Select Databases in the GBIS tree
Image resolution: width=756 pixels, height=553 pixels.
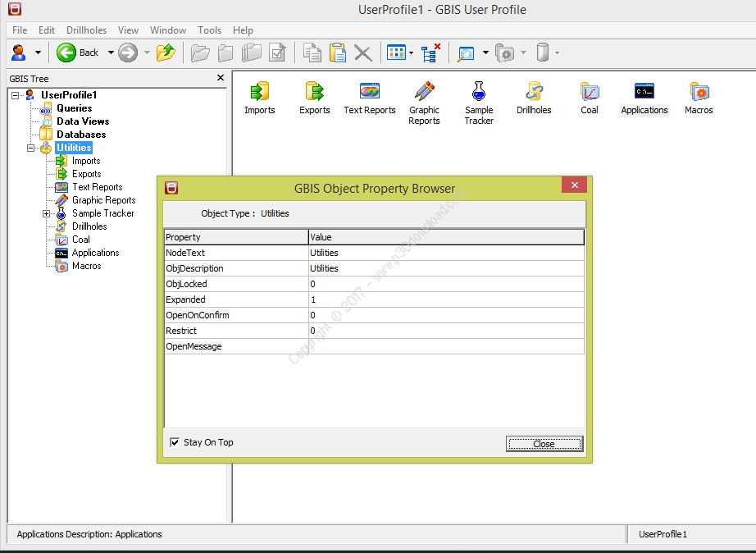coord(81,135)
